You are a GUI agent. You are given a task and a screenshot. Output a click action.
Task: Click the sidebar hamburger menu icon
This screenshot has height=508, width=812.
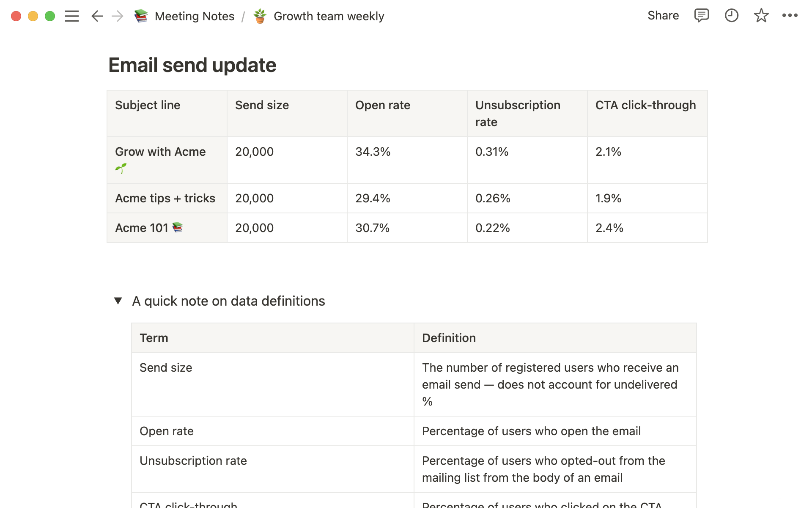point(71,16)
